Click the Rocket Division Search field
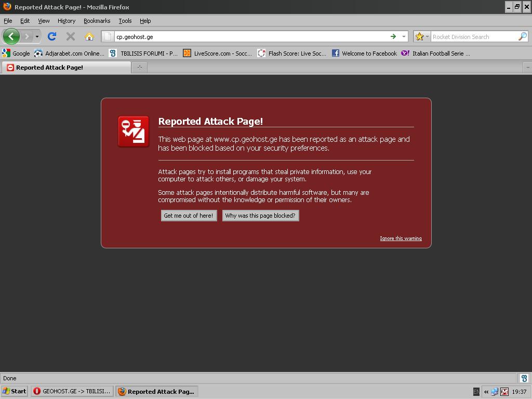Image resolution: width=532 pixels, height=399 pixels. [x=474, y=37]
